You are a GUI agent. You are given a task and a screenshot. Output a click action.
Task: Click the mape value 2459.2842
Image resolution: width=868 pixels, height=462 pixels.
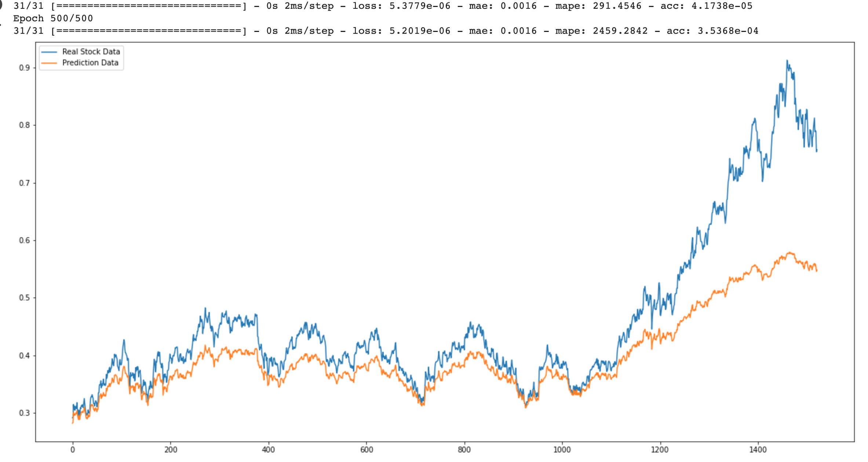(x=620, y=31)
